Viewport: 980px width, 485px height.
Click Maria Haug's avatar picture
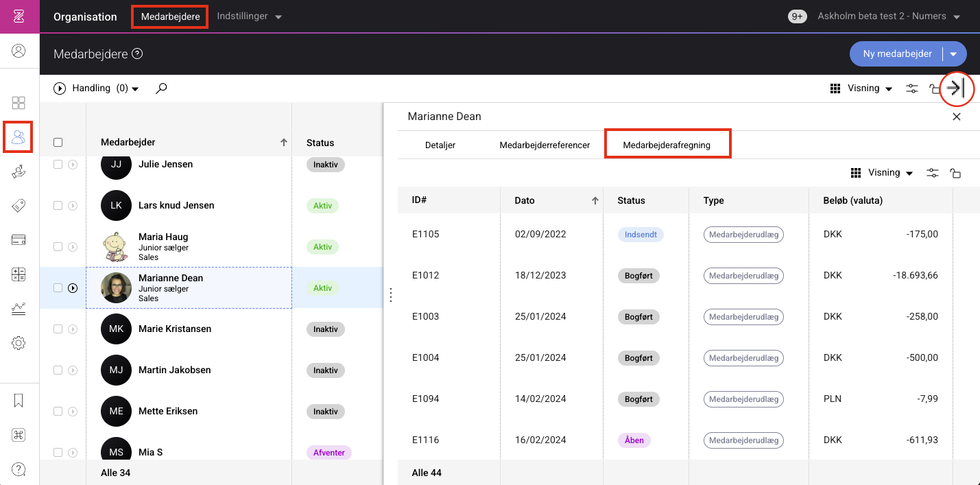117,247
